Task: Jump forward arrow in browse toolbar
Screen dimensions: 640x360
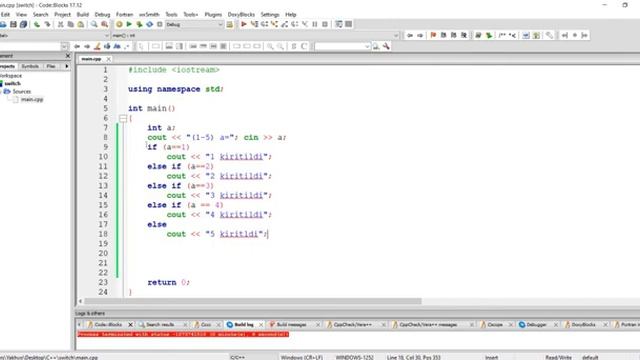Action: pyautogui.click(x=420, y=36)
